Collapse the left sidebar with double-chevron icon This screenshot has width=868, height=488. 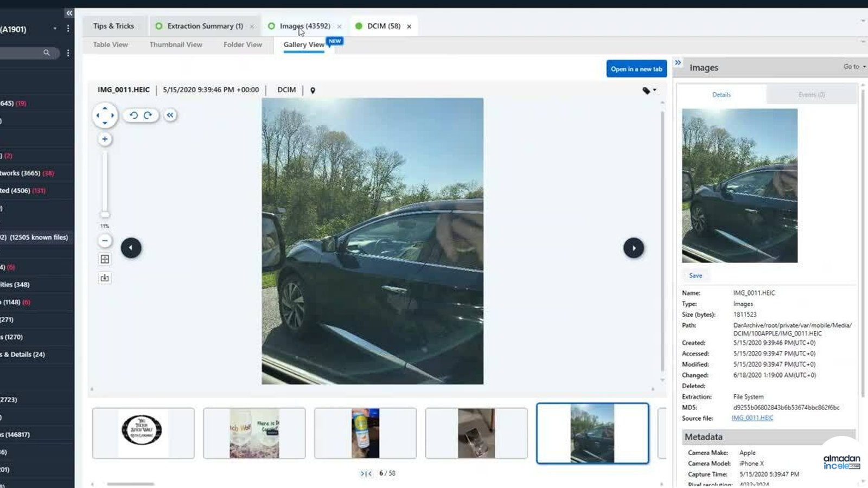pyautogui.click(x=69, y=13)
